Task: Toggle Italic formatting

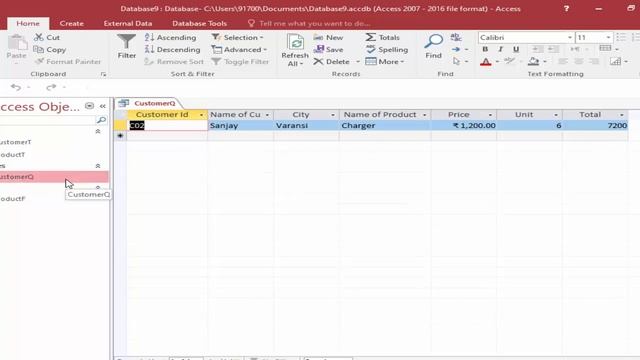Action: pyautogui.click(x=500, y=49)
